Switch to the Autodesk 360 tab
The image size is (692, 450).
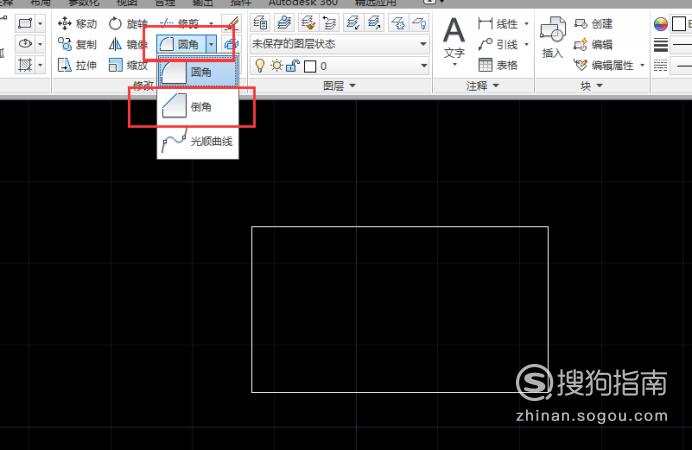303,3
